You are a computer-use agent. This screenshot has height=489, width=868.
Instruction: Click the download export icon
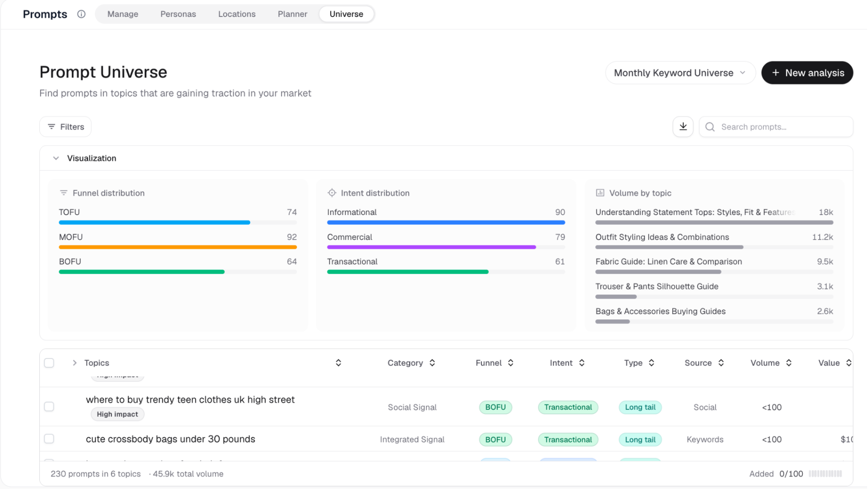(x=683, y=126)
